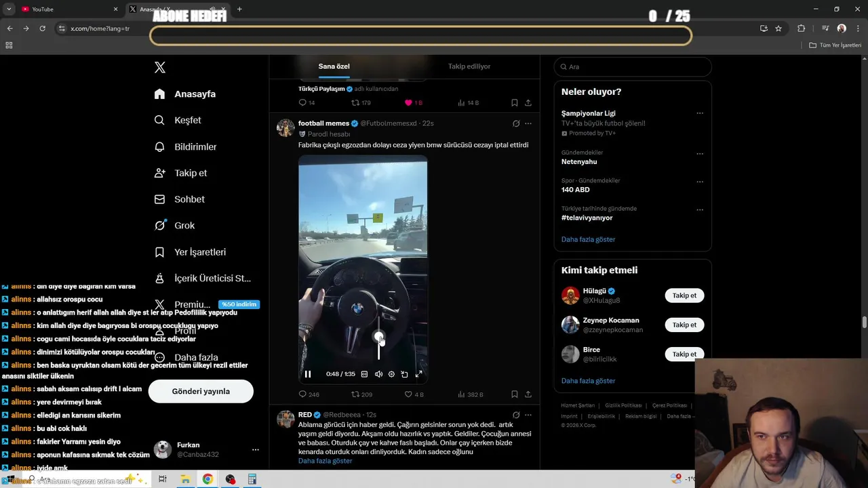Click the Ara search field
The height and width of the screenshot is (488, 868).
click(x=633, y=66)
